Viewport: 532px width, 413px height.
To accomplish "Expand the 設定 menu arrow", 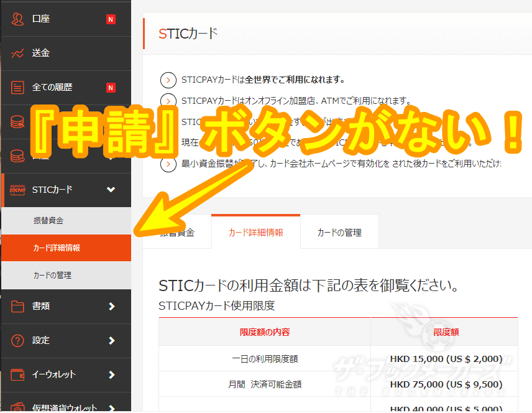I will 111,340.
